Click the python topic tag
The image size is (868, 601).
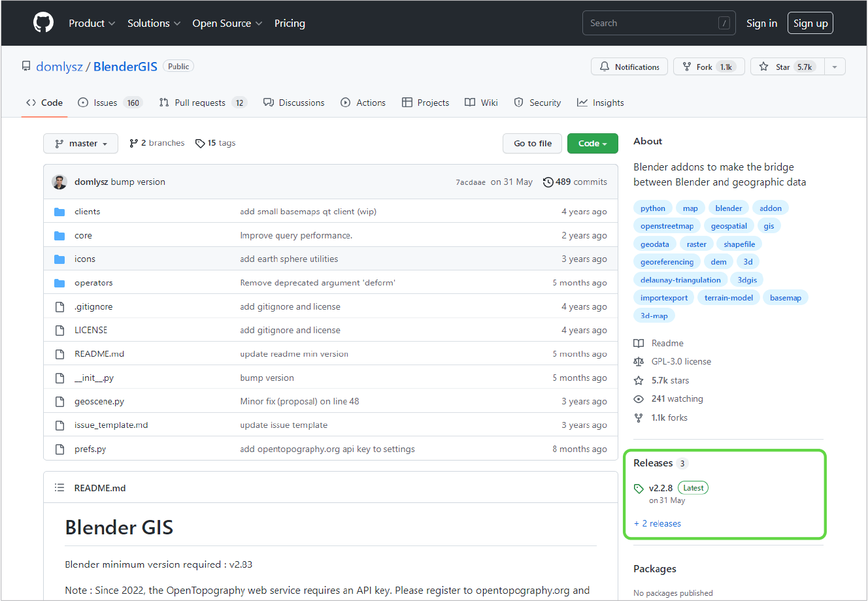pyautogui.click(x=653, y=208)
